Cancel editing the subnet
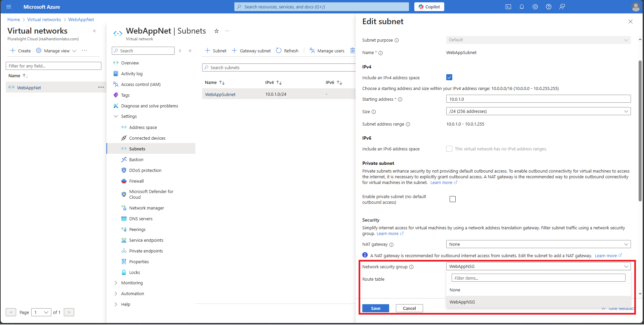This screenshot has height=325, width=644. 409,308
